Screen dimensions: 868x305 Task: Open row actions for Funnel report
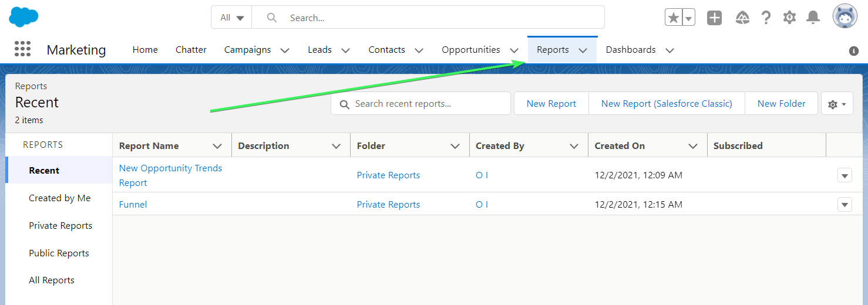pos(845,204)
